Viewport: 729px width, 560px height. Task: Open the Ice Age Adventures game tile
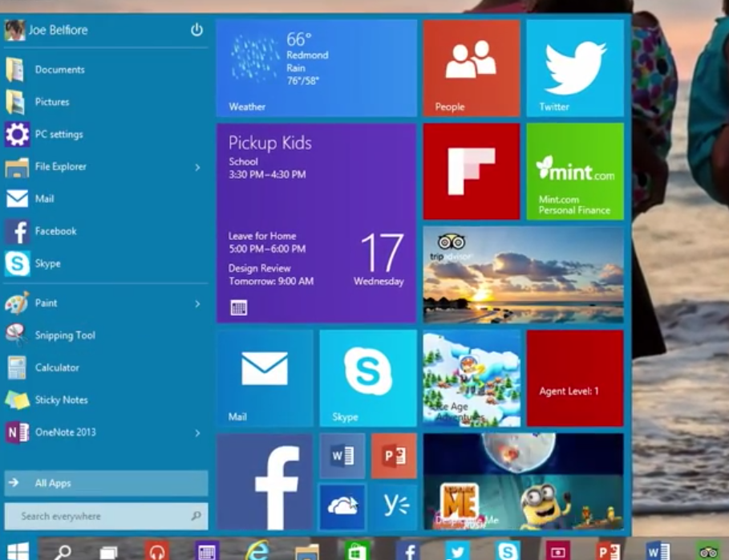pos(472,378)
